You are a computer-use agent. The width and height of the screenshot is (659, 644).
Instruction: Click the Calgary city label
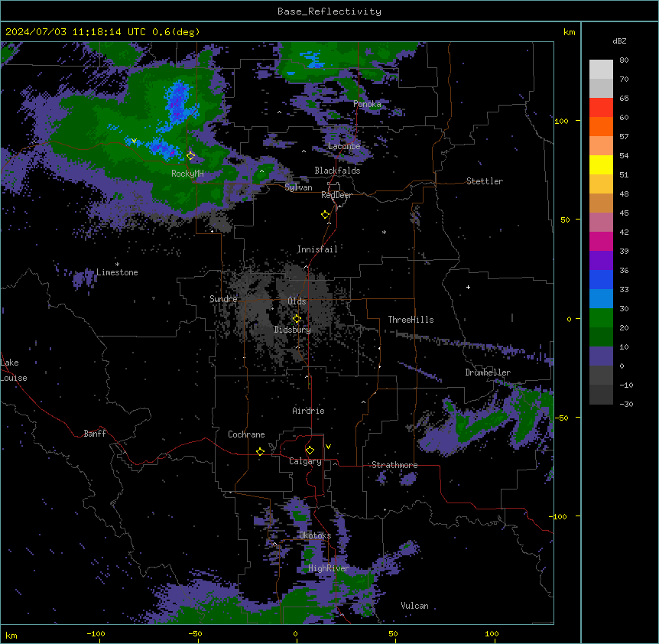(x=305, y=461)
